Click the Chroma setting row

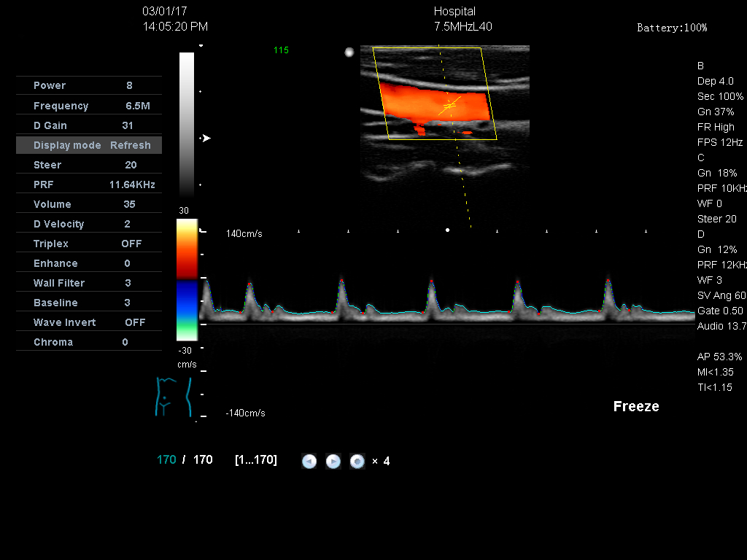click(x=88, y=342)
